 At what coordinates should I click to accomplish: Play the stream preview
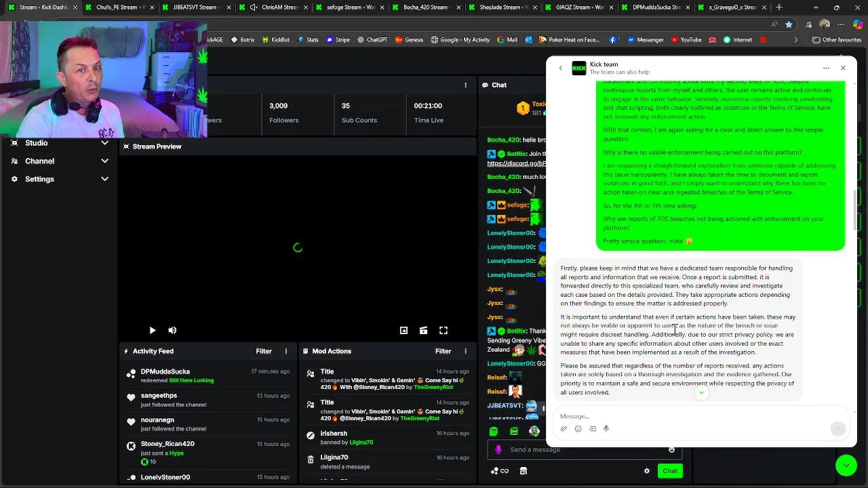click(x=152, y=330)
